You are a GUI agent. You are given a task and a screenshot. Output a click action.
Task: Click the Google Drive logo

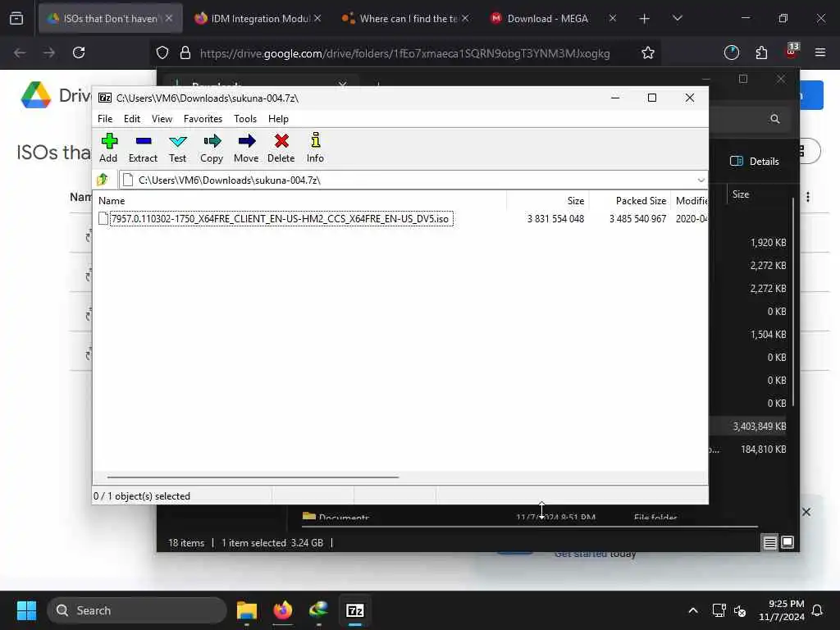pyautogui.click(x=36, y=95)
